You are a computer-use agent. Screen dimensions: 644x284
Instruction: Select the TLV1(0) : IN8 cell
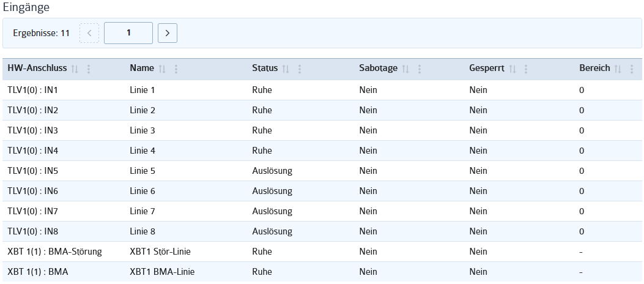pyautogui.click(x=33, y=231)
